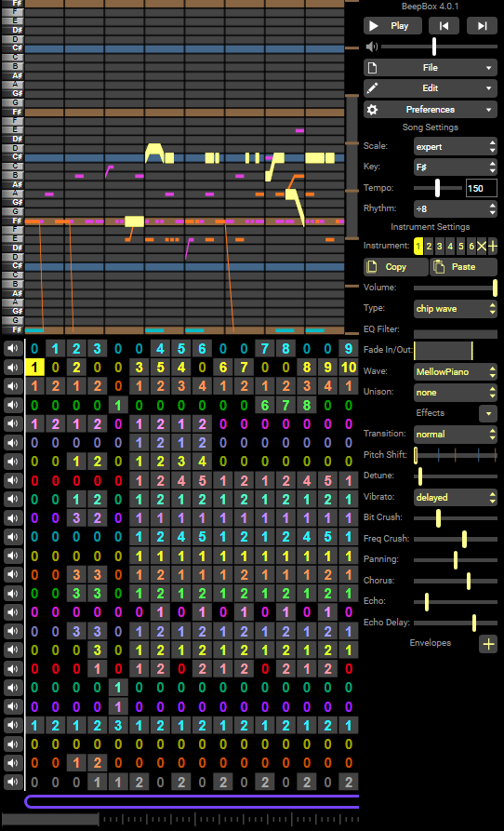This screenshot has width=504, height=831.
Task: Switch to instrument tab 2
Action: pyautogui.click(x=429, y=246)
